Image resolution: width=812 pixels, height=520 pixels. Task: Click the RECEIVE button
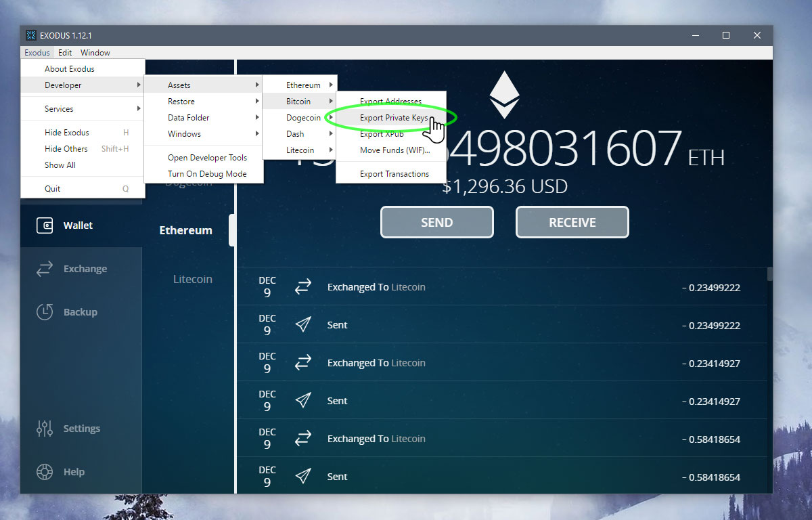(572, 222)
